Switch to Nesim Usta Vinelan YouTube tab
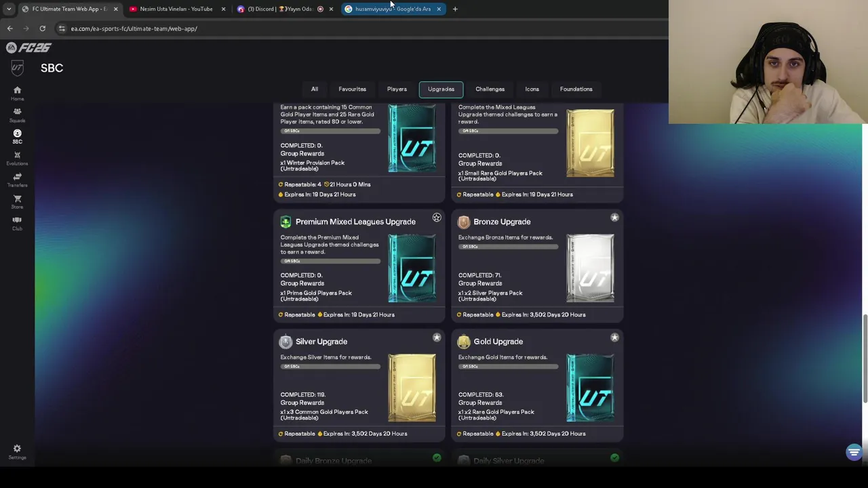Viewport: 868px width, 488px height. 176,9
